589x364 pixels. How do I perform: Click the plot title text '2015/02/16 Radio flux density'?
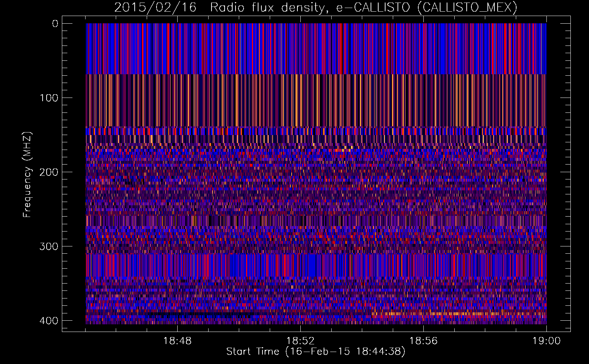pyautogui.click(x=219, y=8)
